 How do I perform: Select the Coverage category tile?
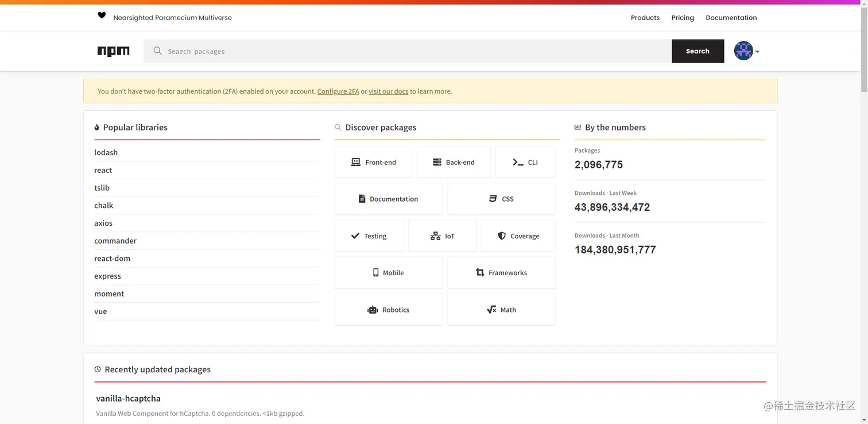pyautogui.click(x=518, y=236)
